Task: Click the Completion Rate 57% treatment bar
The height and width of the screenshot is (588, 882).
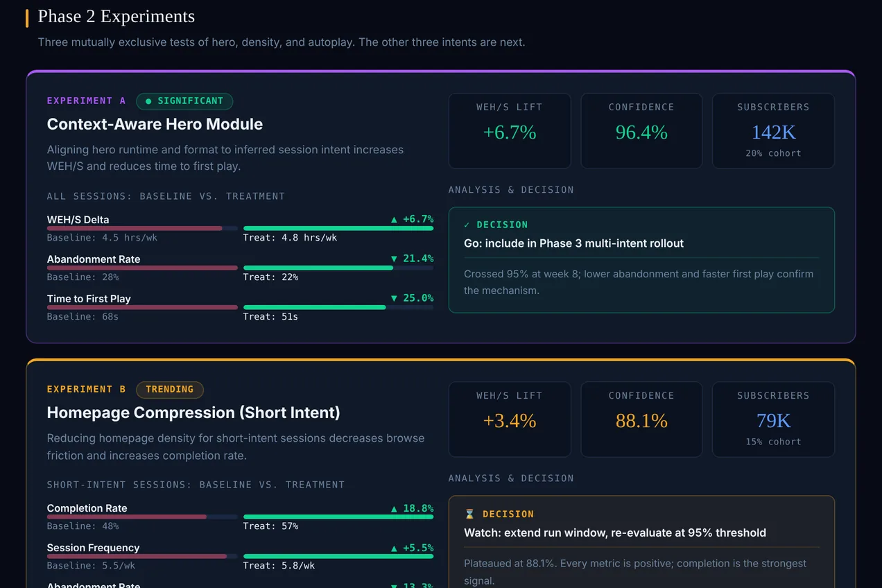Action: point(338,517)
